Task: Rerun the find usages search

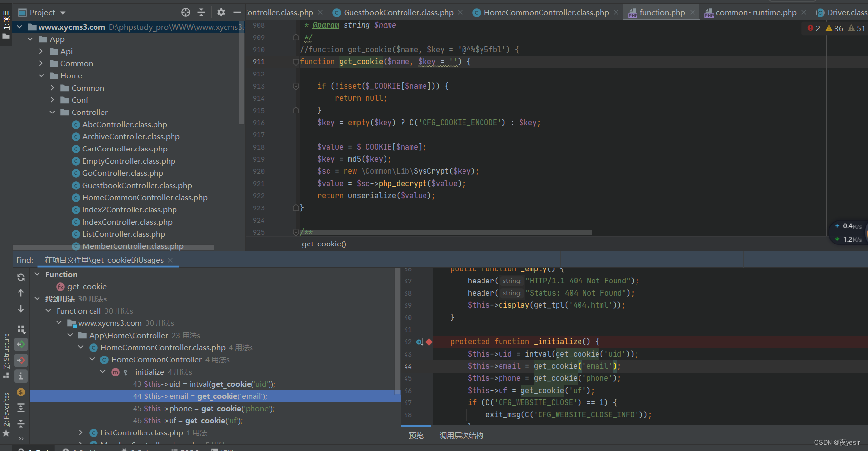Action: click(x=21, y=277)
